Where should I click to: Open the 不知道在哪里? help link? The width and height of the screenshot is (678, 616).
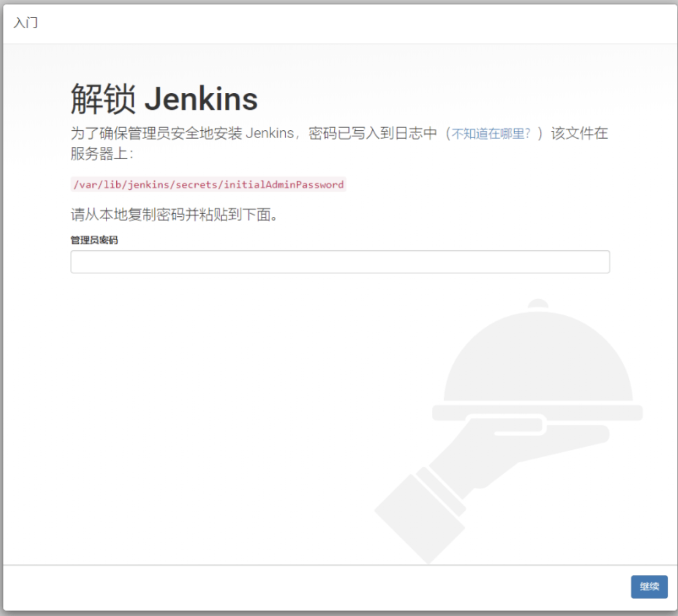coord(491,134)
